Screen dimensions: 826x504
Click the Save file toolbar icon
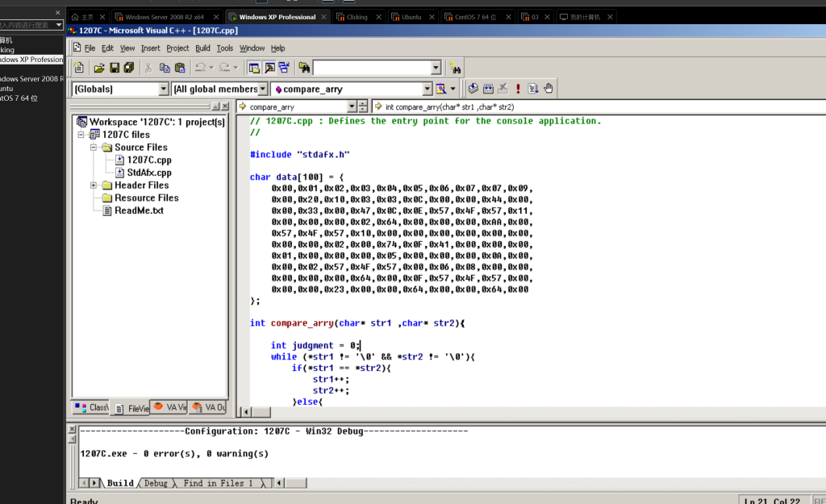(x=115, y=68)
